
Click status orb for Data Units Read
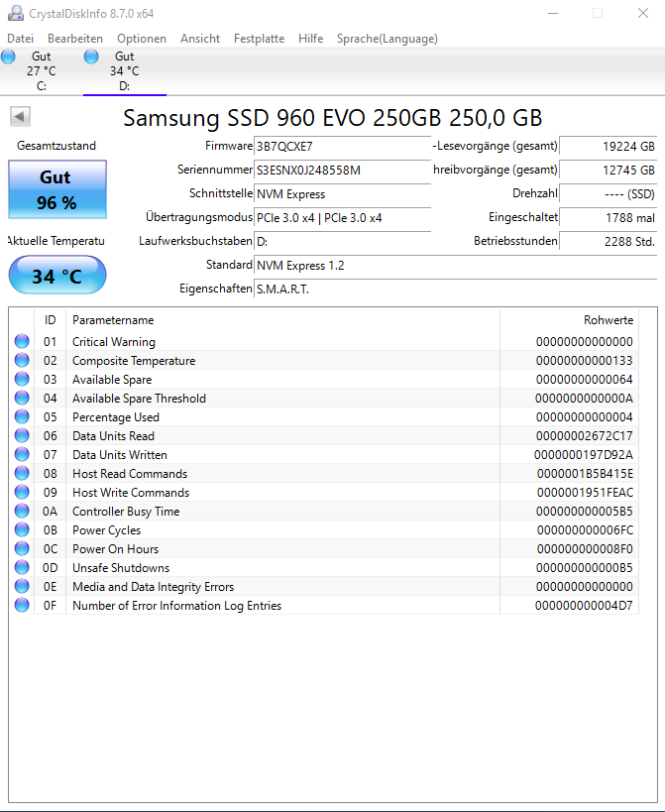pos(22,435)
